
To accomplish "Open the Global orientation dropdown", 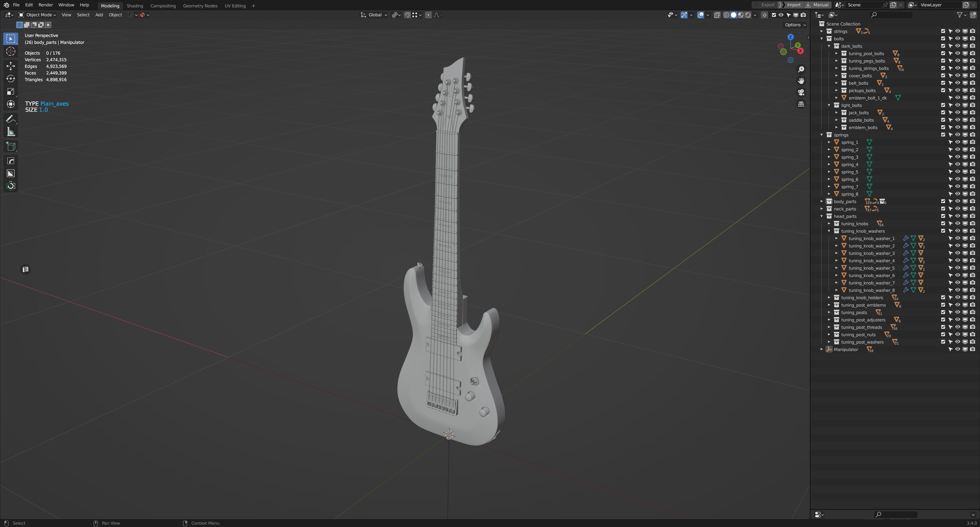I will [x=374, y=15].
